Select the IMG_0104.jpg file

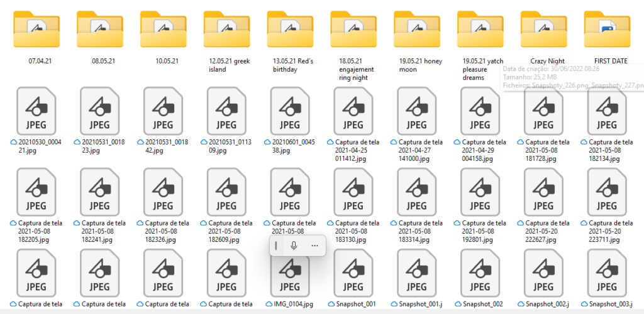pos(291,273)
